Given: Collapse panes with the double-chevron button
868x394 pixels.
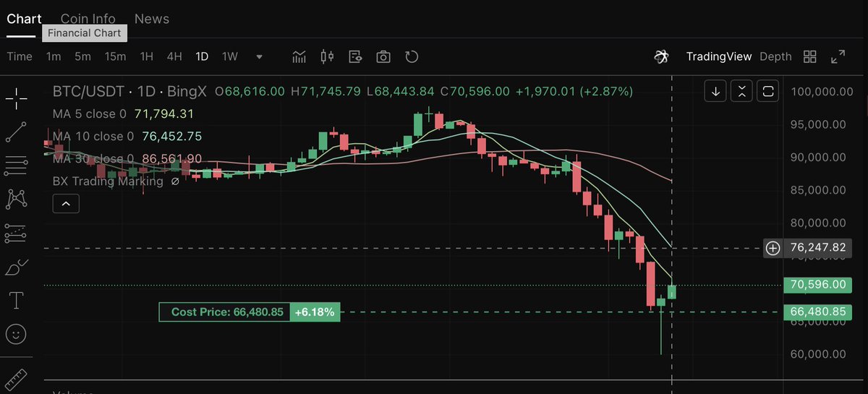Looking at the screenshot, I should coord(741,91).
